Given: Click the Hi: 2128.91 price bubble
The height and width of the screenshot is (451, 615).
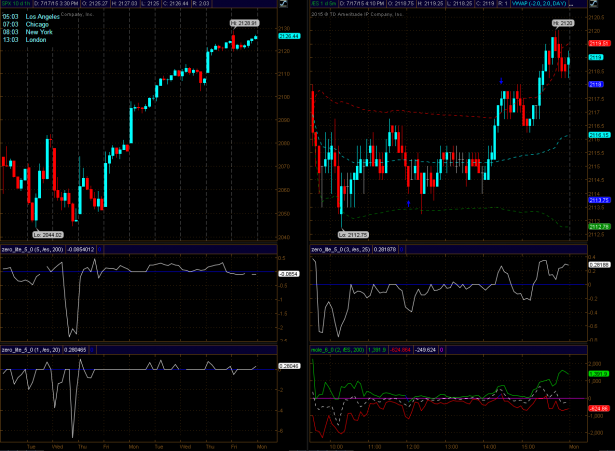Looking at the screenshot, I should 245,23.
